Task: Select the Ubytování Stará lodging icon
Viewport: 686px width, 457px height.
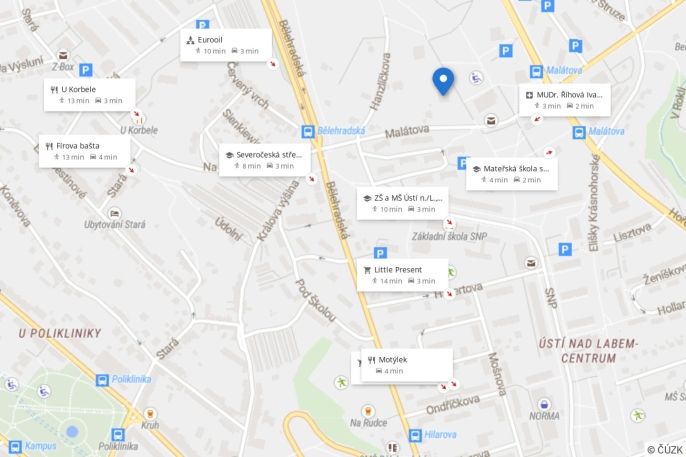Action: [x=115, y=213]
